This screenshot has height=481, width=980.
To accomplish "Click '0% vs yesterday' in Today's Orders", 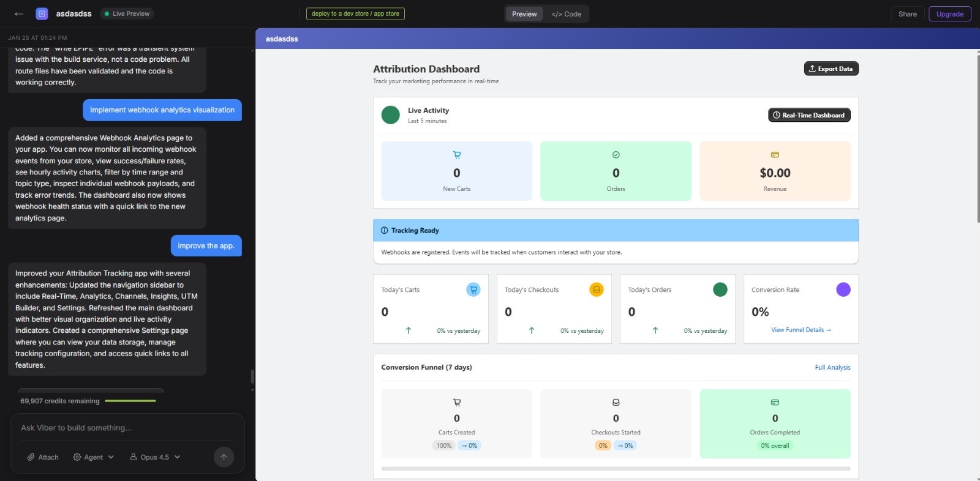I will (706, 330).
